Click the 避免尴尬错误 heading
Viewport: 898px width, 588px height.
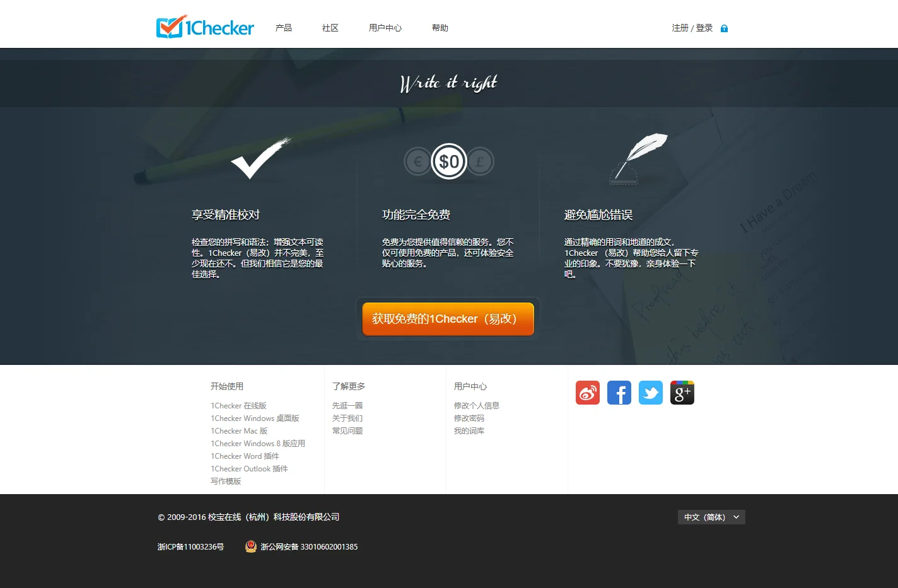coord(598,215)
